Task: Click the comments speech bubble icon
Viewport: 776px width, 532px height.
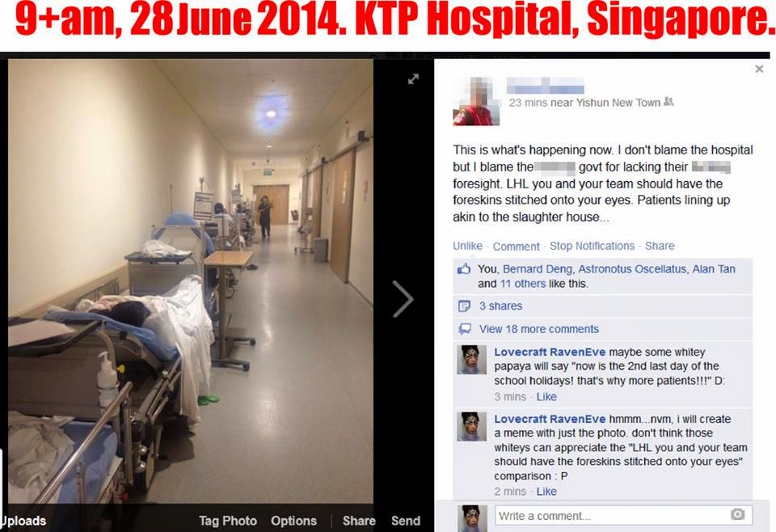Action: 464,328
